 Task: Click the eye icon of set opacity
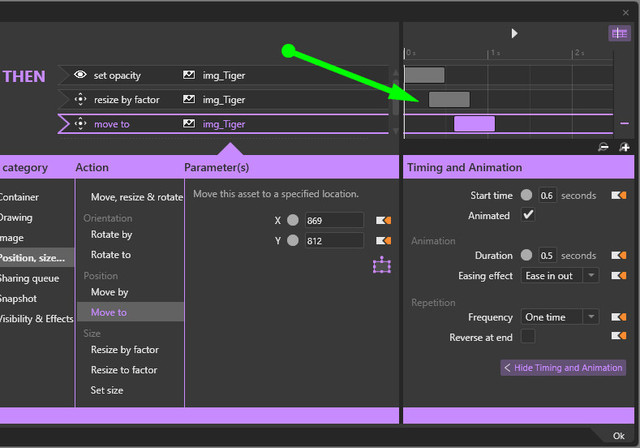pos(80,75)
